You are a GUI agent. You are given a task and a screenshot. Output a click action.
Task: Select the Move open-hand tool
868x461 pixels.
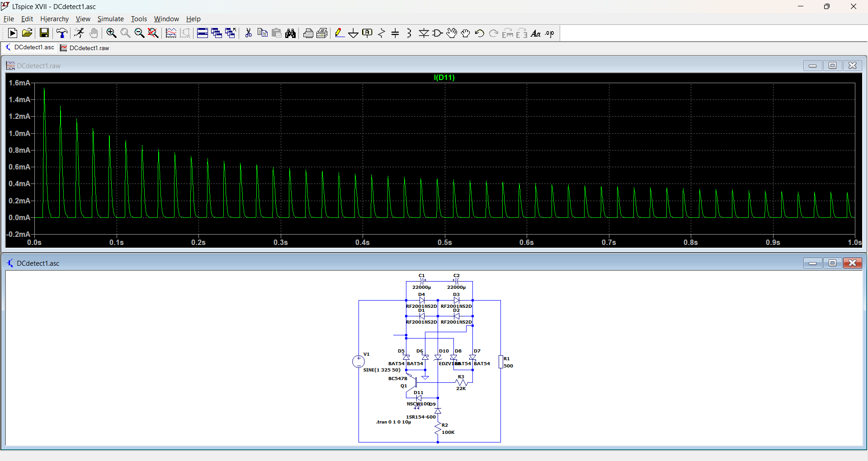point(452,33)
